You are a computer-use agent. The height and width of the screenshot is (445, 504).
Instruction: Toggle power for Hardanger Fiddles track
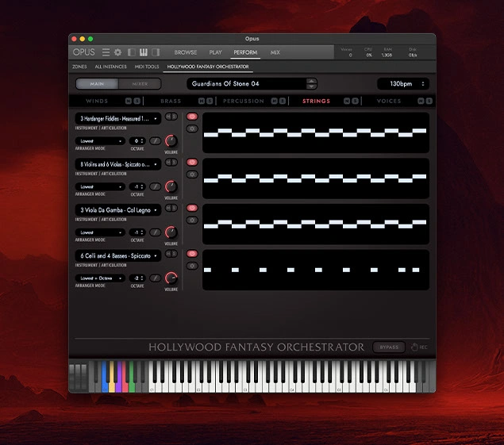(x=192, y=117)
